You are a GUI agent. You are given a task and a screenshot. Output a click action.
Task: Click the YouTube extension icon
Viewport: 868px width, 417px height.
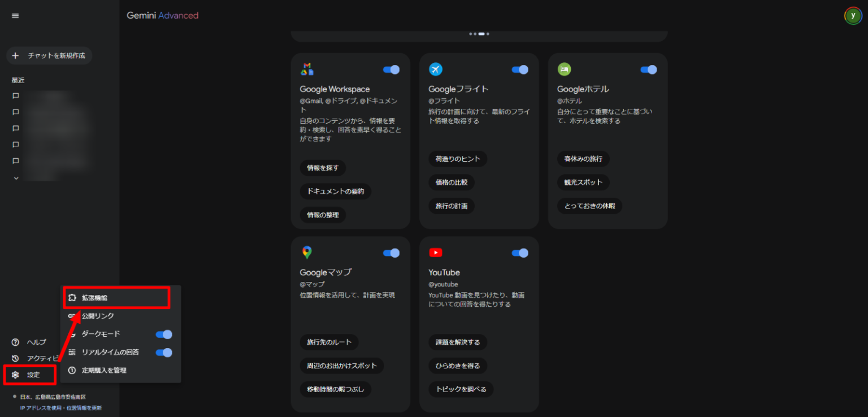pos(435,253)
